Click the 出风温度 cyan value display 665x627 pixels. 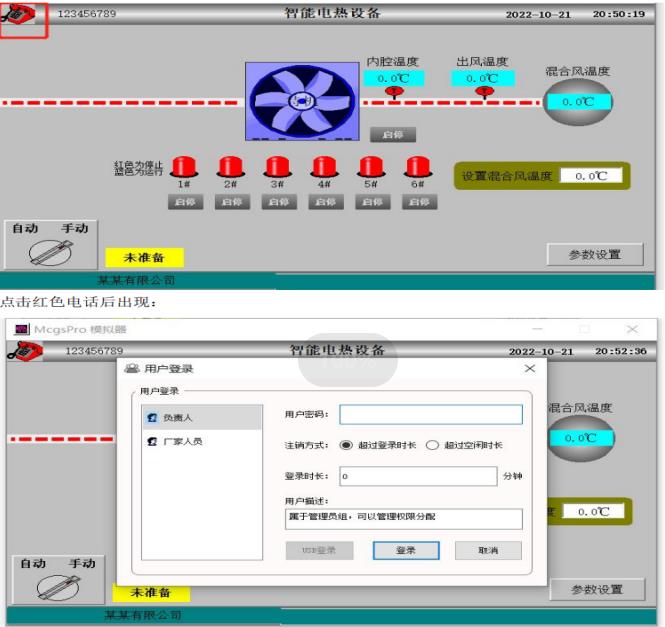(x=483, y=78)
